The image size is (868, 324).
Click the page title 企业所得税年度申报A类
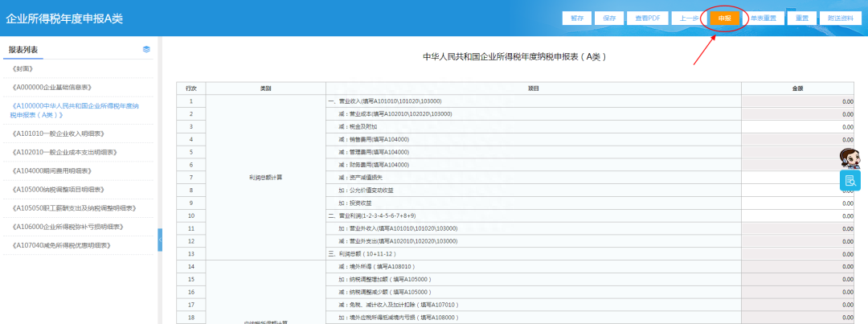point(64,18)
